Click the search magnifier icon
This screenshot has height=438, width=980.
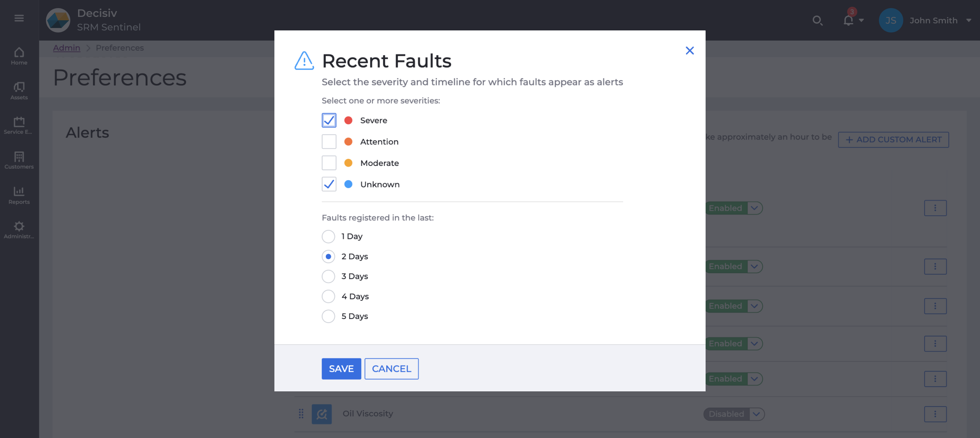(817, 21)
